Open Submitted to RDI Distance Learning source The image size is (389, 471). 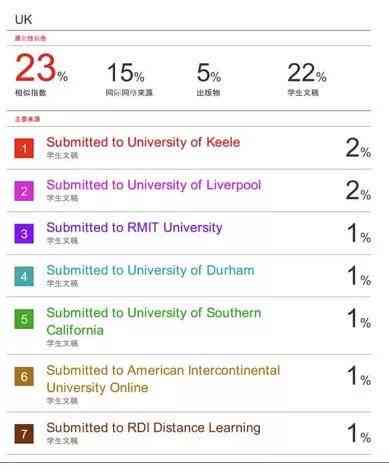pyautogui.click(x=153, y=428)
